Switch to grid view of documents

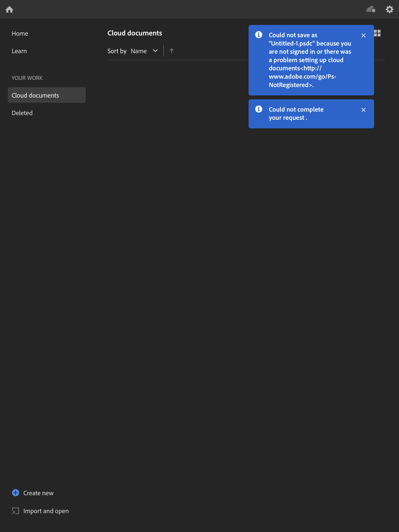(377, 33)
